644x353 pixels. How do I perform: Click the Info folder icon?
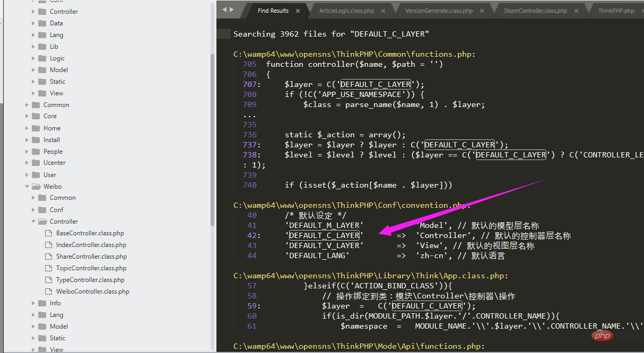click(42, 303)
